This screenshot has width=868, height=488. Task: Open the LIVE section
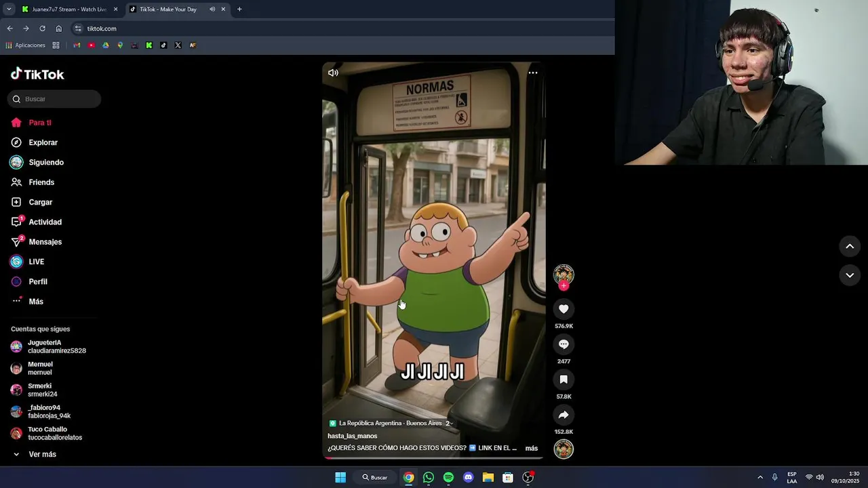(x=27, y=262)
